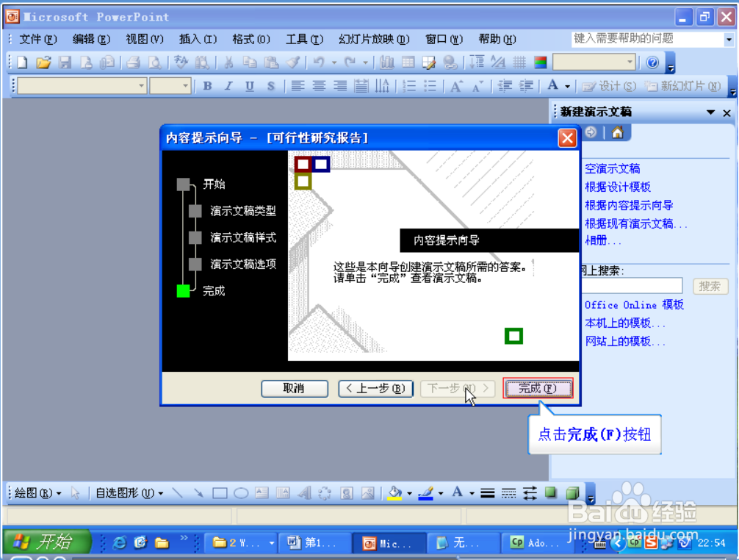Click the Undo arrow icon
The image size is (739, 560).
319,62
